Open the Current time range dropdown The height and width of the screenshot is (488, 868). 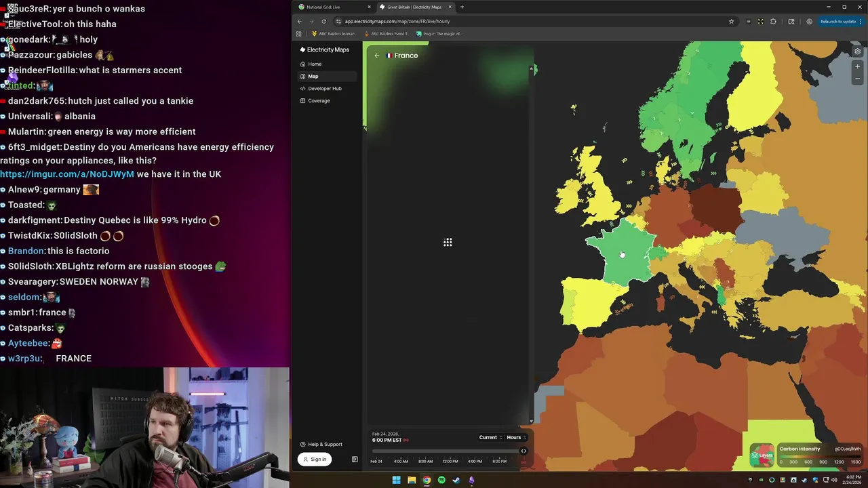click(x=491, y=437)
